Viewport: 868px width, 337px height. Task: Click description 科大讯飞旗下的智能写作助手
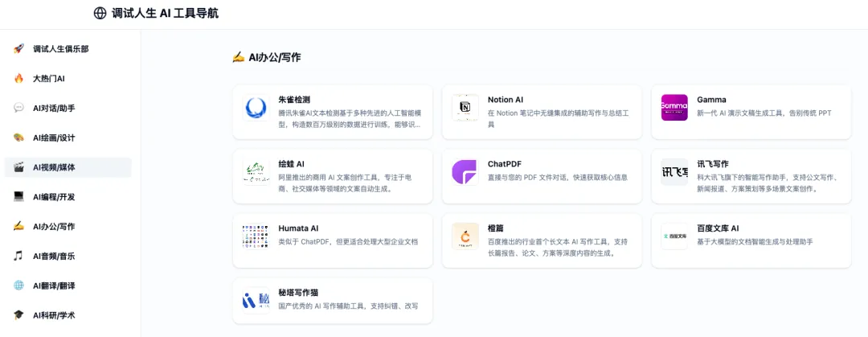tap(769, 183)
